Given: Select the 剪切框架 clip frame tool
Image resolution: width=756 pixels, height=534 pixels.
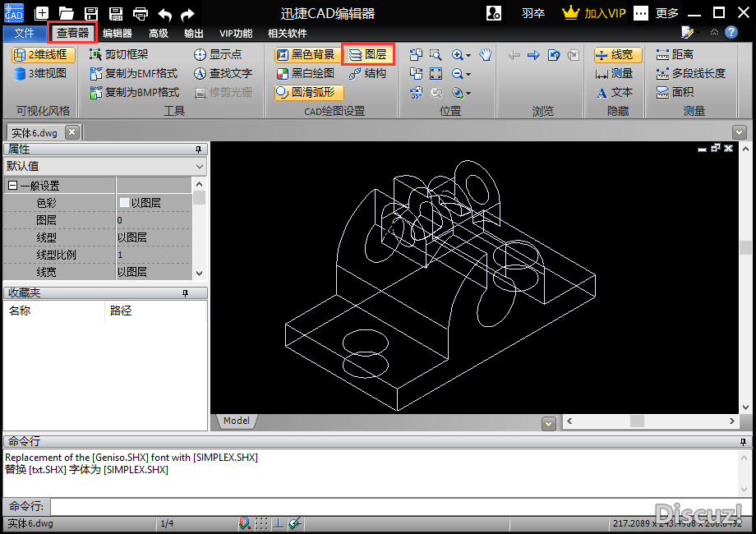Looking at the screenshot, I should coord(119,55).
